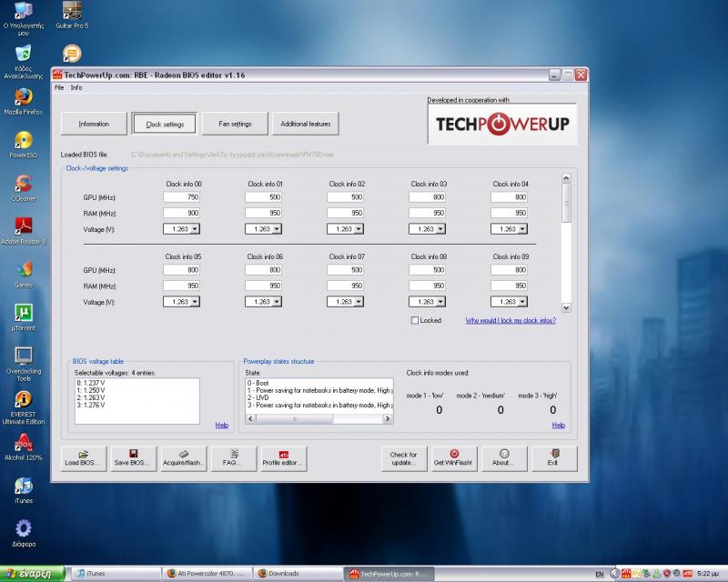Open Overclocking Tools desktop icon
Screen dimensions: 728x582
pos(24,364)
